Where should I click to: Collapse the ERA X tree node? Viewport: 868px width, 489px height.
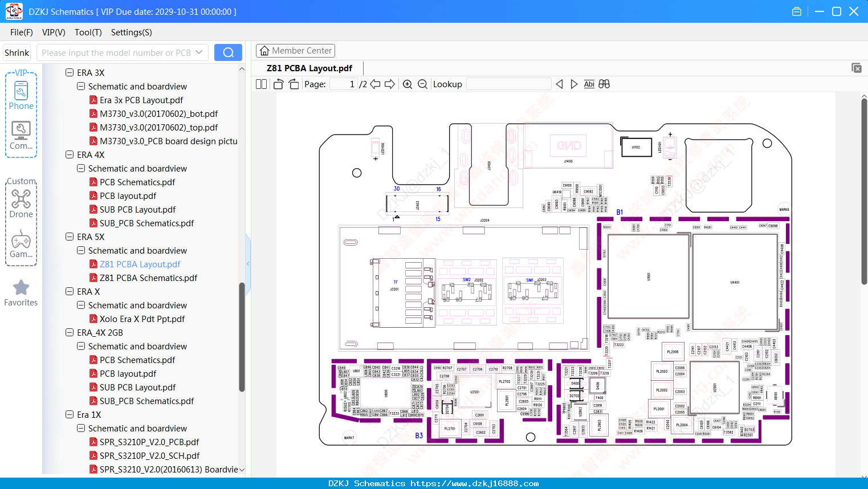click(70, 291)
